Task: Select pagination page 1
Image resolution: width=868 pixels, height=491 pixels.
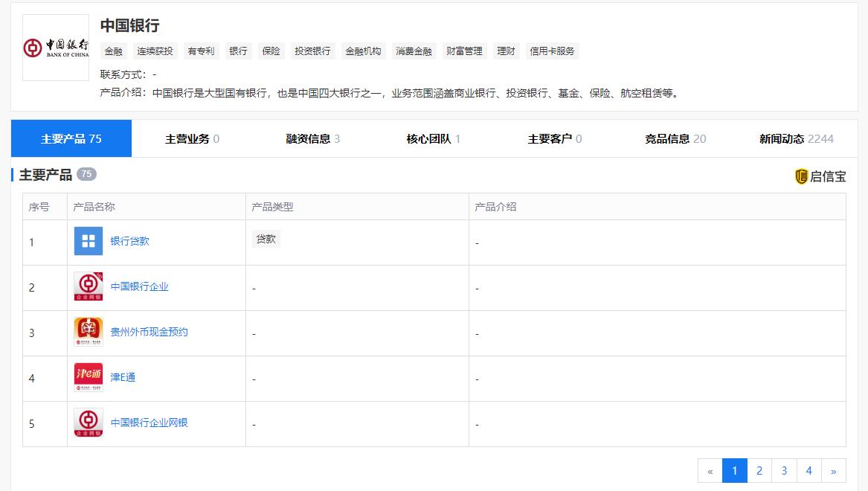Action: pyautogui.click(x=735, y=470)
